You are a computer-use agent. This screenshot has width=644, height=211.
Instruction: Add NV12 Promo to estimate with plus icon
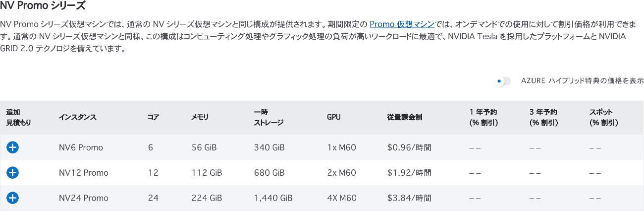pyautogui.click(x=13, y=172)
